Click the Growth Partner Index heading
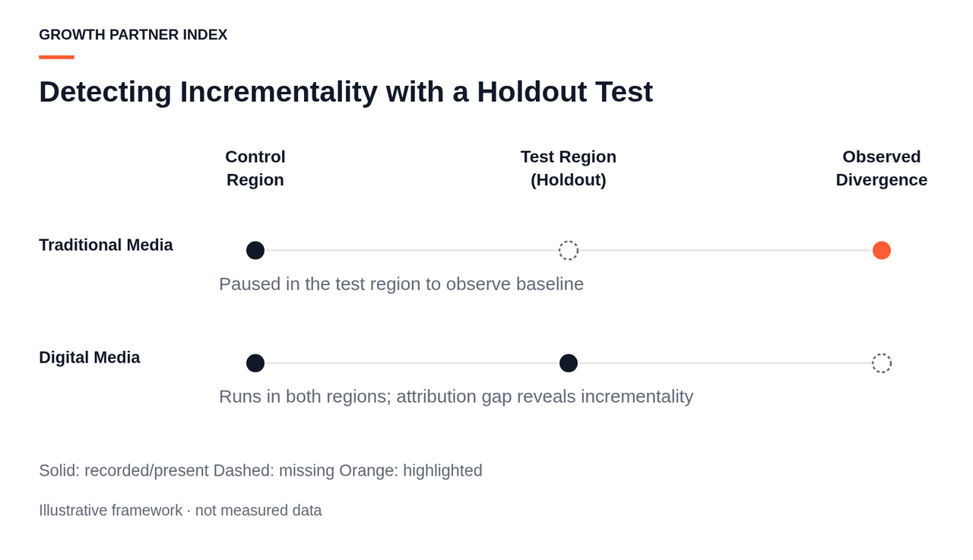The image size is (973, 560). coord(133,35)
